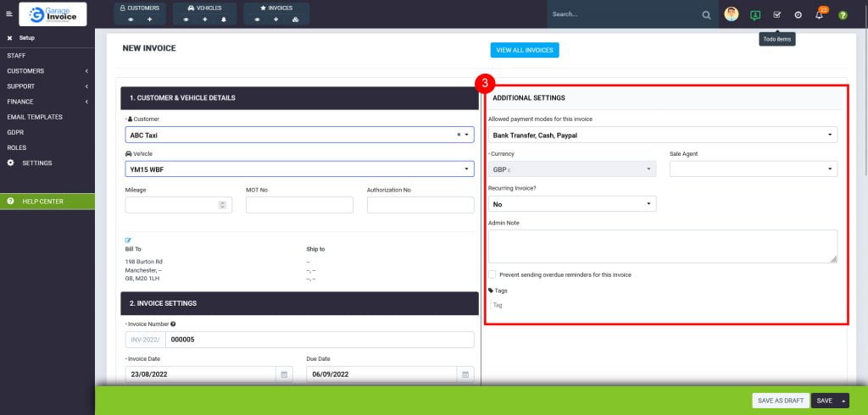Open the Sale Agent dropdown
The width and height of the screenshot is (868, 415).
coord(754,169)
